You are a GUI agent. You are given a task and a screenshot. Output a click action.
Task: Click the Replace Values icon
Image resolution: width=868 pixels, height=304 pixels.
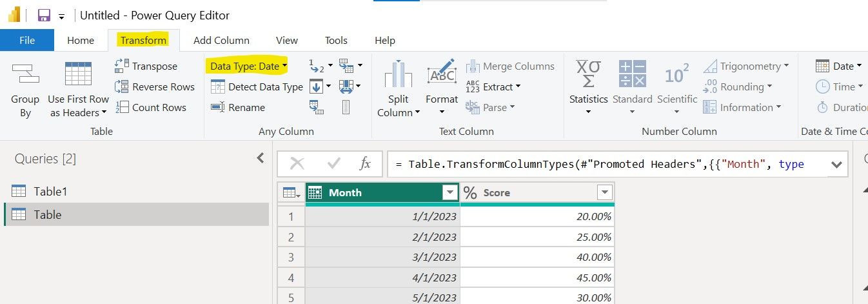click(x=317, y=66)
